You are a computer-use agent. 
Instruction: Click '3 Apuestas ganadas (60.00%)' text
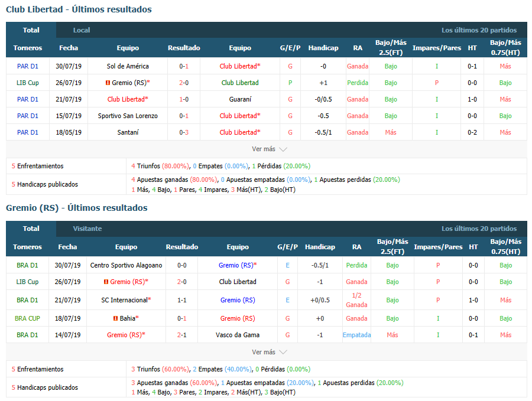click(174, 383)
